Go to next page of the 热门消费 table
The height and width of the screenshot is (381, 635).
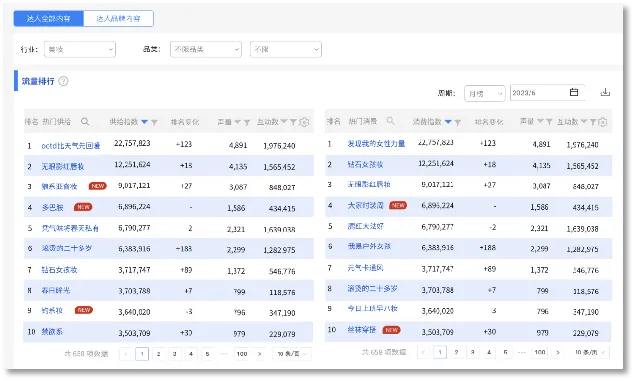coord(558,352)
